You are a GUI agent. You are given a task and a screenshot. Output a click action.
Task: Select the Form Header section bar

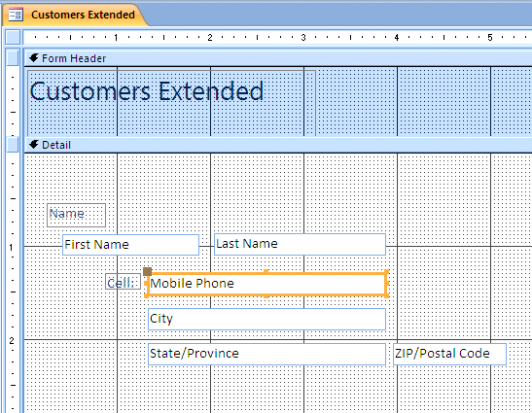(278, 58)
